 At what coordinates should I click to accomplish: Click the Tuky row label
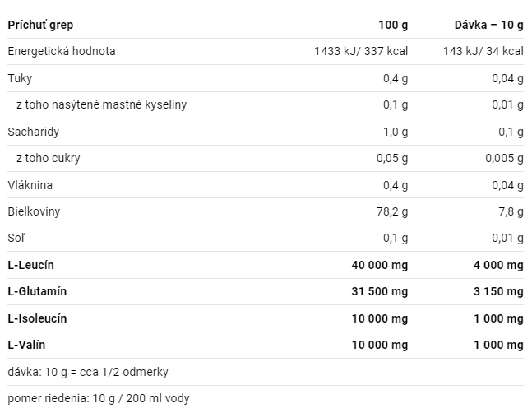click(x=20, y=78)
